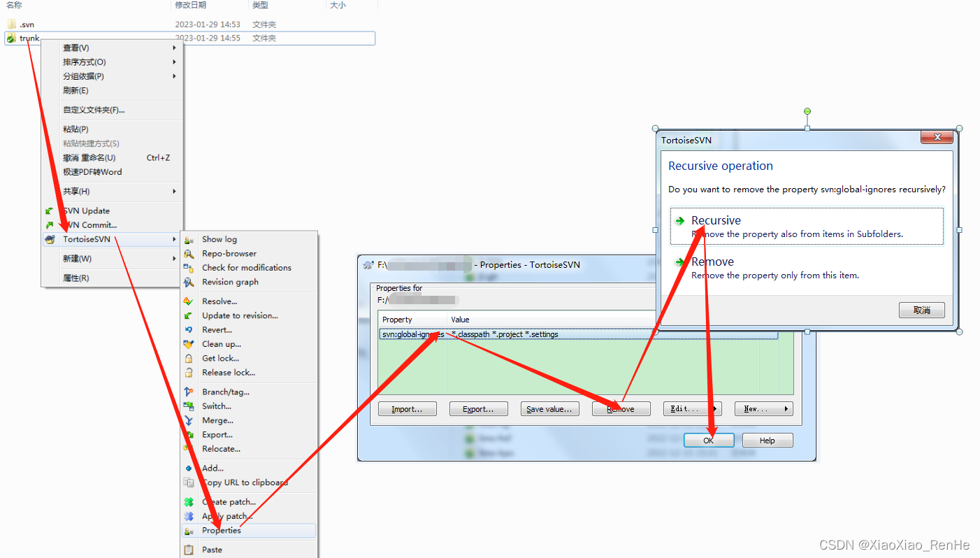The height and width of the screenshot is (558, 980).
Task: Choose the Recursive removal option
Action: tap(807, 227)
